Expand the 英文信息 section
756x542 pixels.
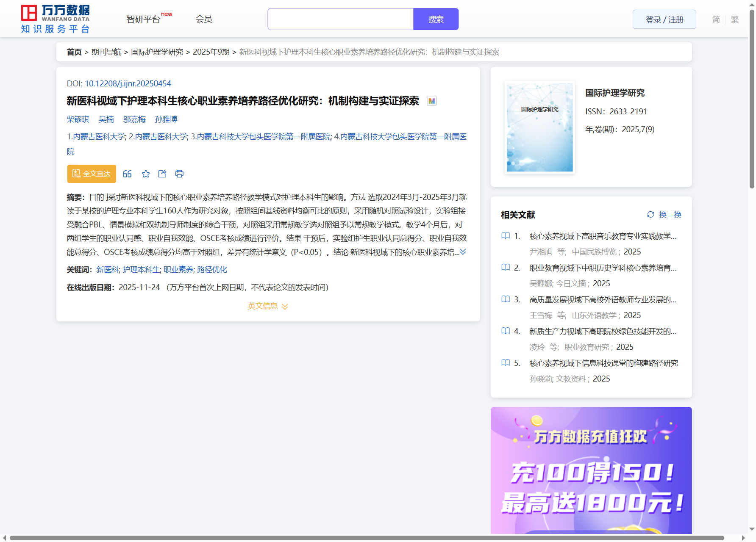tap(268, 306)
